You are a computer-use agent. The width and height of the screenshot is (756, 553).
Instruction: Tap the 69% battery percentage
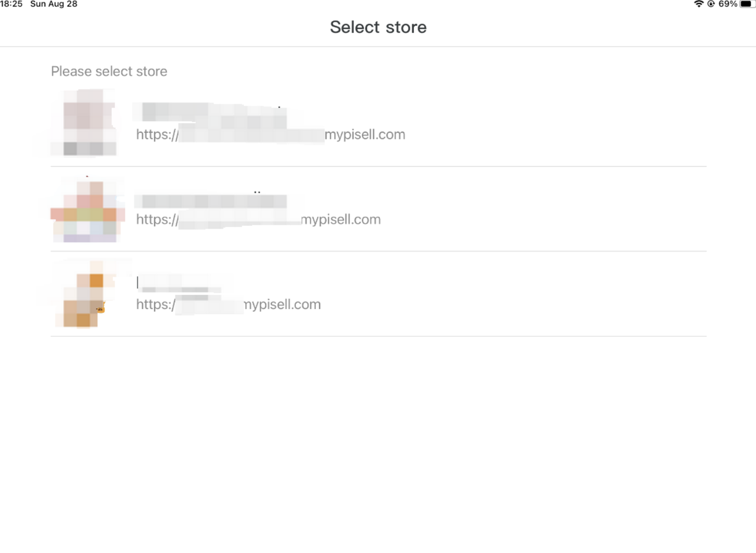(x=728, y=4)
